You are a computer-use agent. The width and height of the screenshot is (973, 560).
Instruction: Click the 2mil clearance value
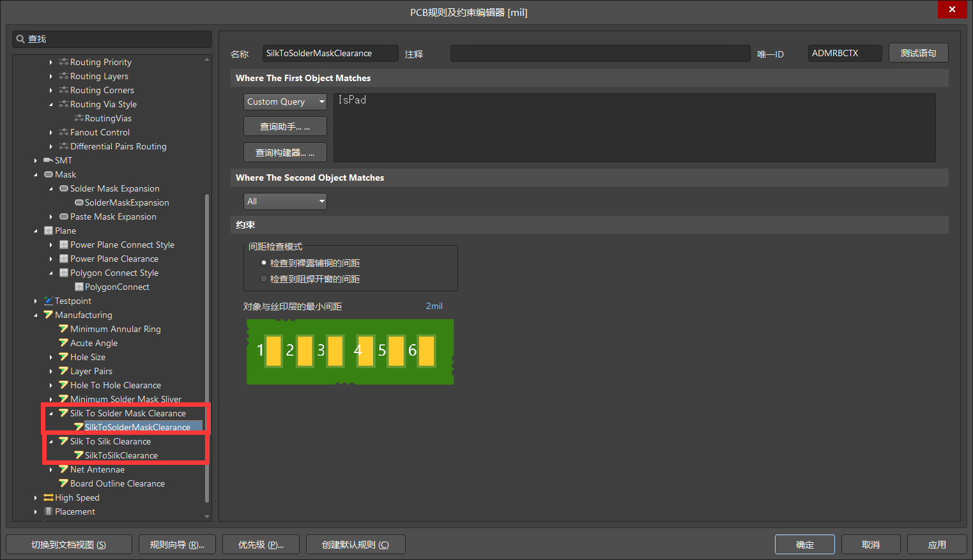click(x=434, y=306)
